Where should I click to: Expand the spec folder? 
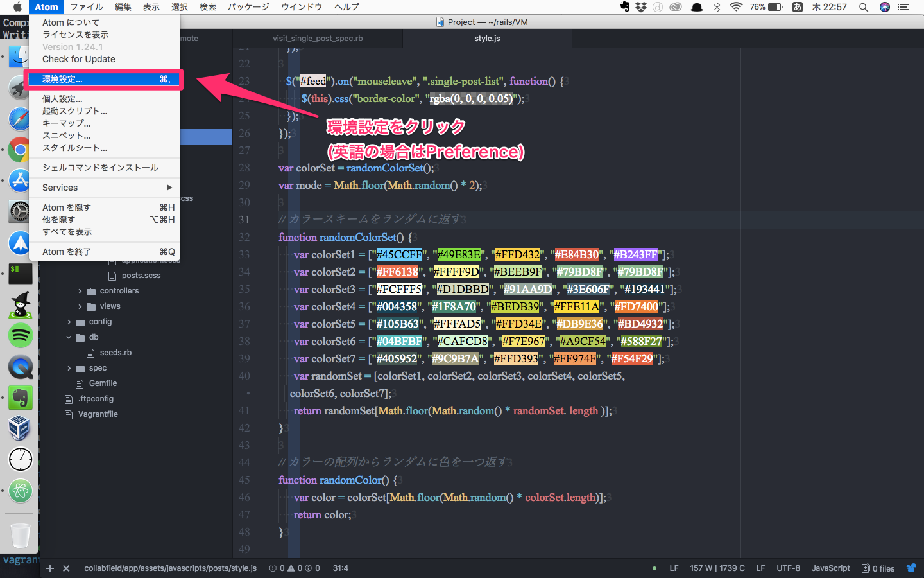click(69, 368)
